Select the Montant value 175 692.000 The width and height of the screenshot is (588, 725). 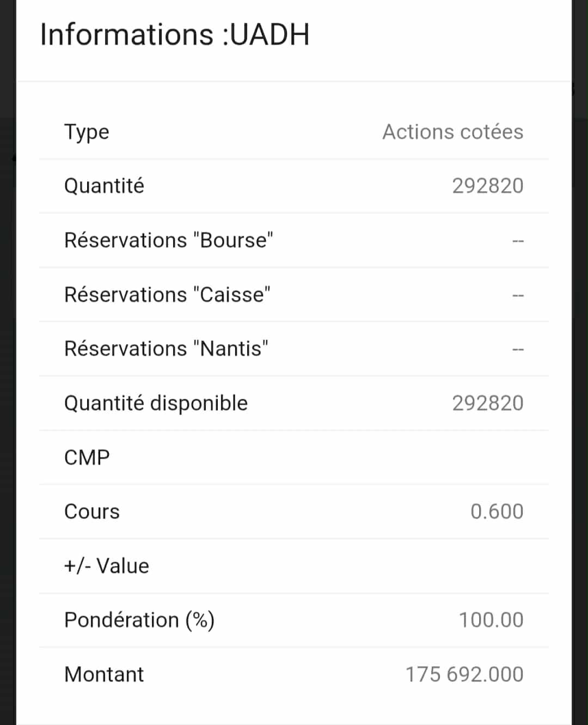click(x=464, y=674)
